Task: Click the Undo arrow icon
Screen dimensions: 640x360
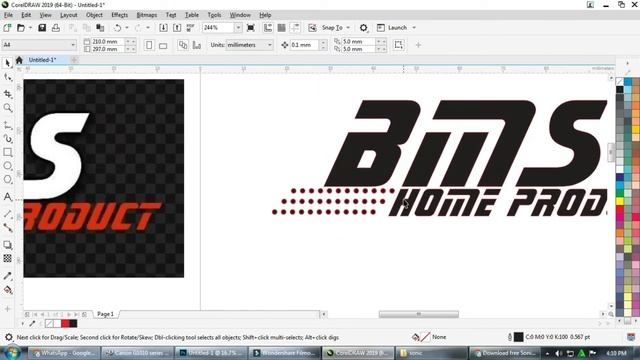Action: pyautogui.click(x=117, y=28)
